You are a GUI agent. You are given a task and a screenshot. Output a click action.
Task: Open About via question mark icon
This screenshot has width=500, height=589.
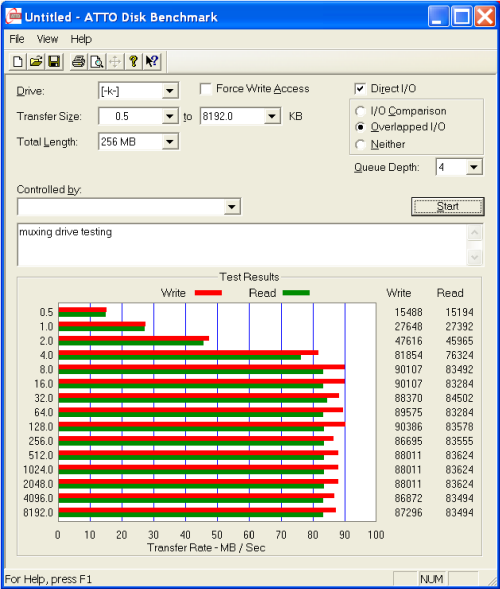[x=133, y=62]
